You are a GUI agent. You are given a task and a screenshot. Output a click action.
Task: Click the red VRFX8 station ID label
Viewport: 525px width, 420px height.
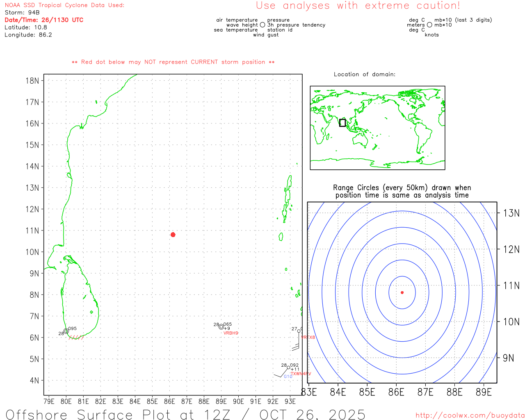(x=308, y=338)
